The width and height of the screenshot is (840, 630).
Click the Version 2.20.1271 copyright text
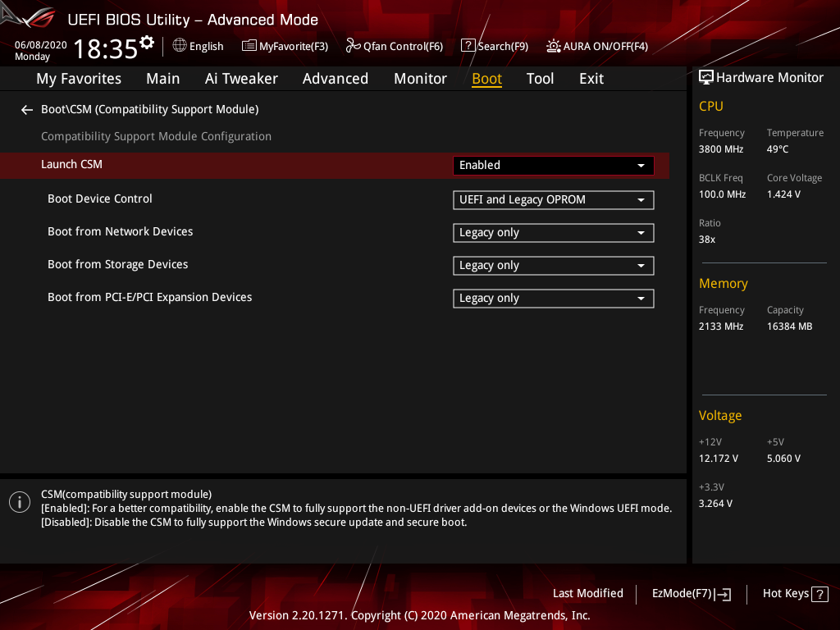click(419, 615)
